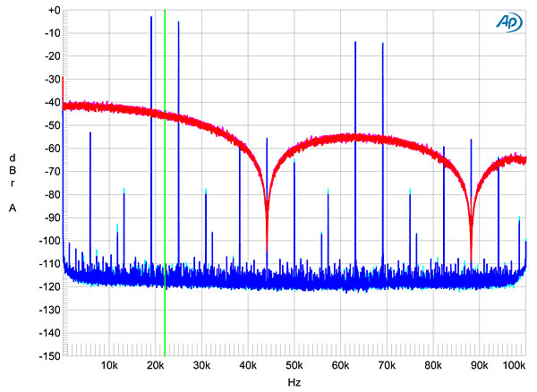Click the "+0" y-axis label
Viewport: 537px width, 392px height.
coord(54,10)
